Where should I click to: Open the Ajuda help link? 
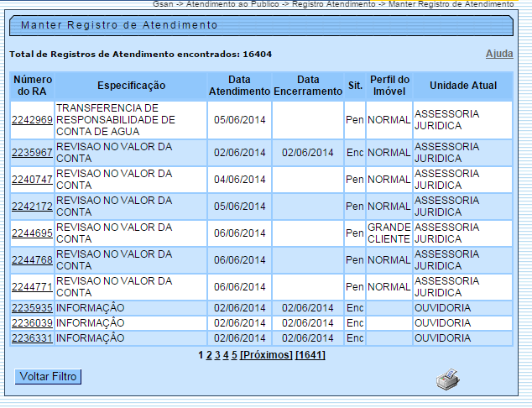tap(499, 54)
